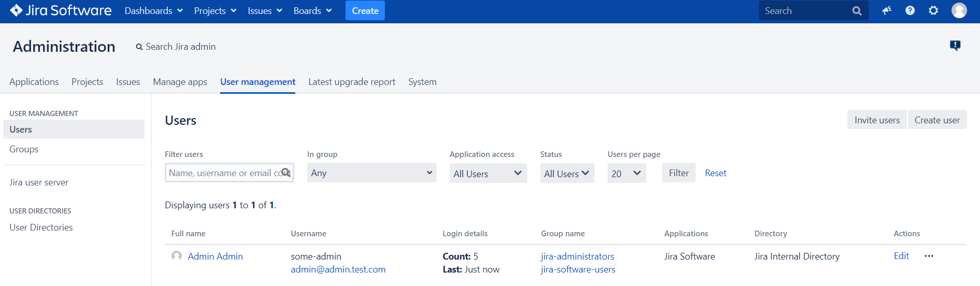Open the jira-administrators group link
This screenshot has width=980, height=286.
(x=578, y=256)
